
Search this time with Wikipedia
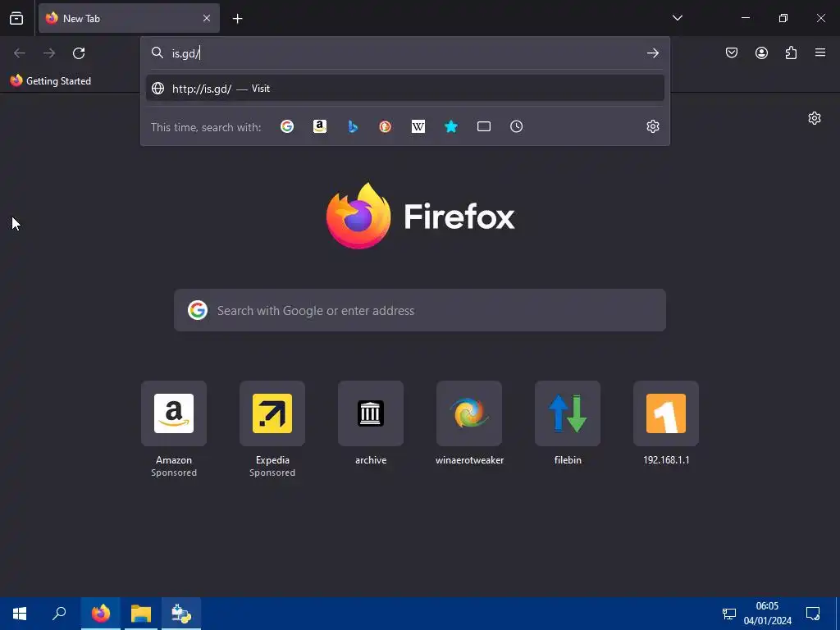pyautogui.click(x=418, y=126)
